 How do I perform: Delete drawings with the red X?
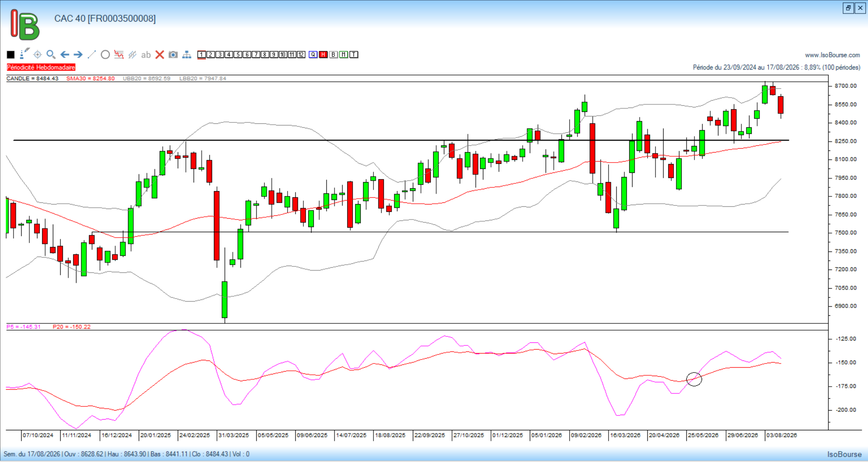coord(160,55)
